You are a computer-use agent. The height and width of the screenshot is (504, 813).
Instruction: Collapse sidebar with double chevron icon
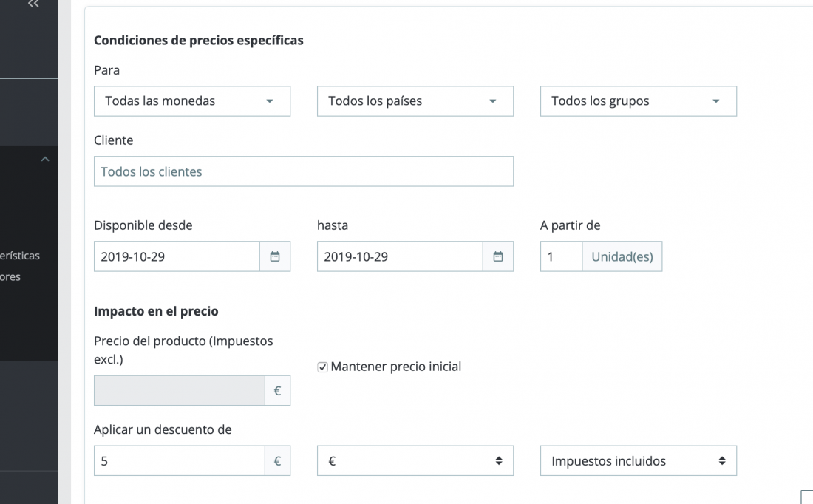[34, 4]
